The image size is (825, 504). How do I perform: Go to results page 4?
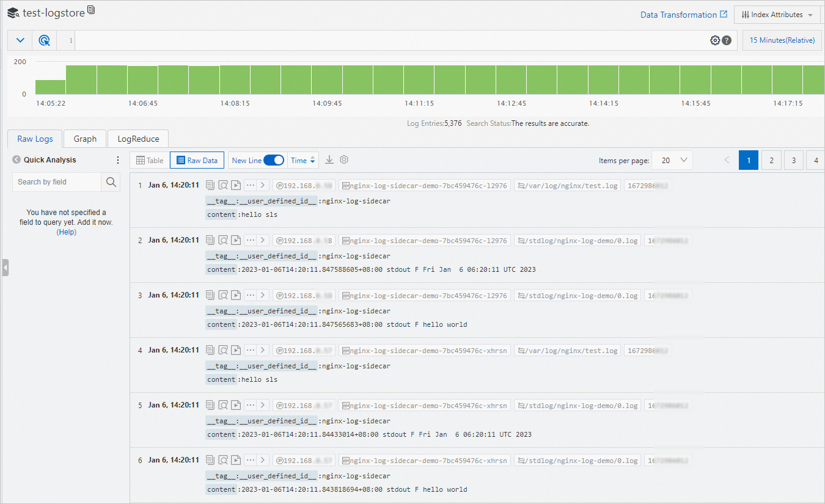tap(815, 160)
